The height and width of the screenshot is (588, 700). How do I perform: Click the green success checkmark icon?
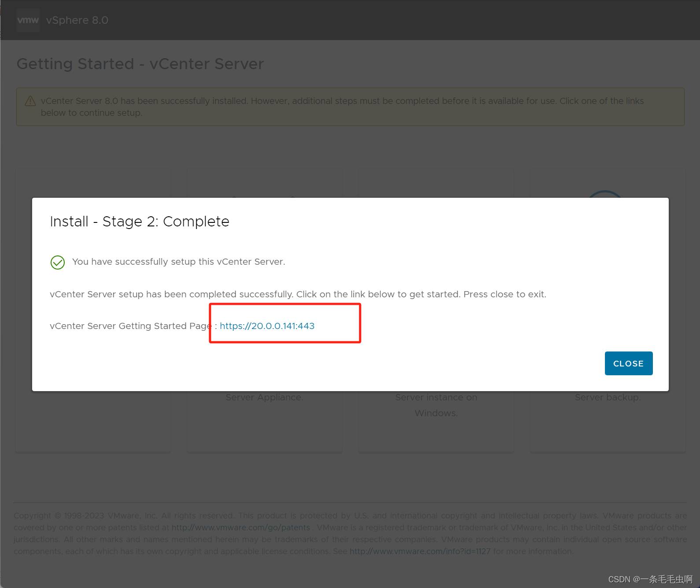coord(58,263)
